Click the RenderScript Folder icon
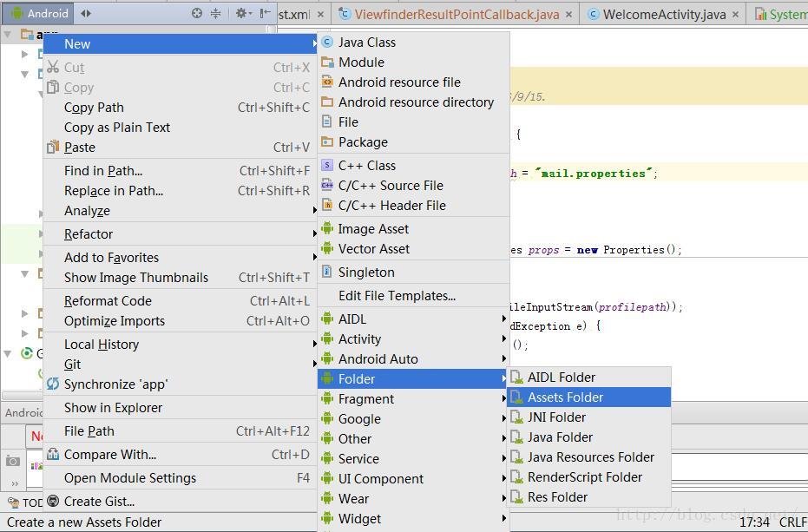808x532 pixels. coord(517,477)
